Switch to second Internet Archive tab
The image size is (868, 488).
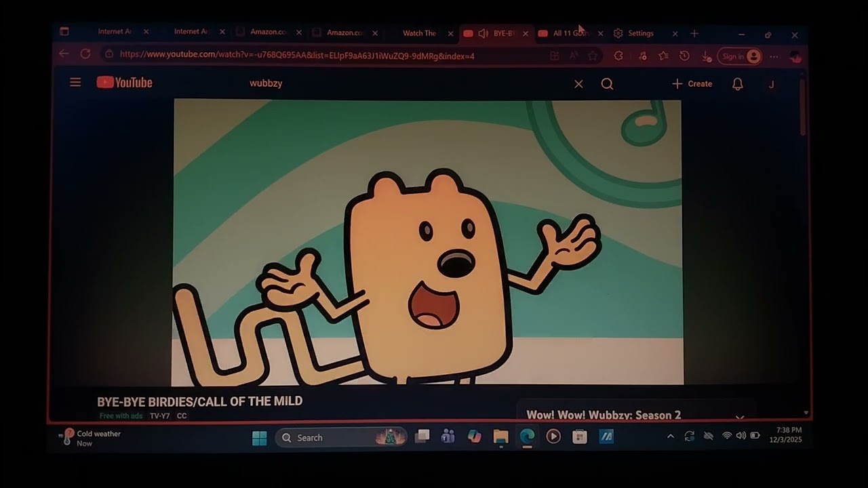(194, 32)
